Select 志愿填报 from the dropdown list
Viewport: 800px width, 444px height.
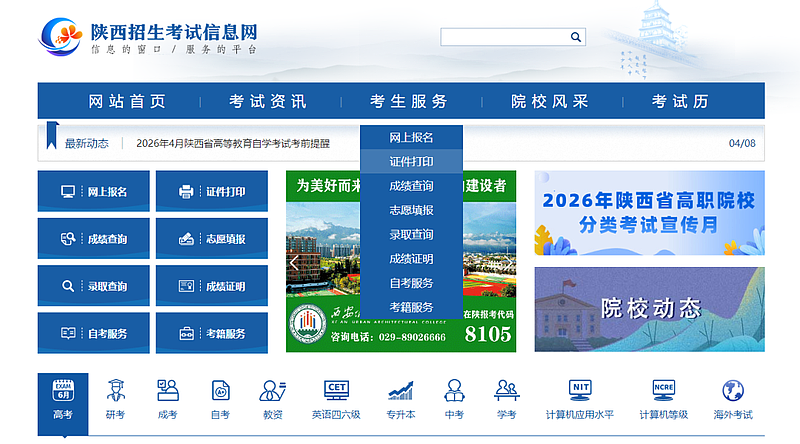411,210
